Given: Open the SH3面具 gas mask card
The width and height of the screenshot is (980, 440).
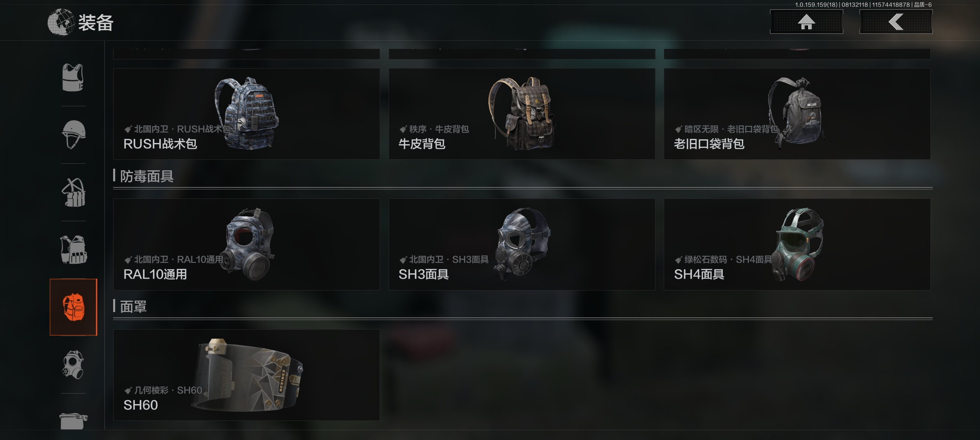Looking at the screenshot, I should [x=522, y=244].
